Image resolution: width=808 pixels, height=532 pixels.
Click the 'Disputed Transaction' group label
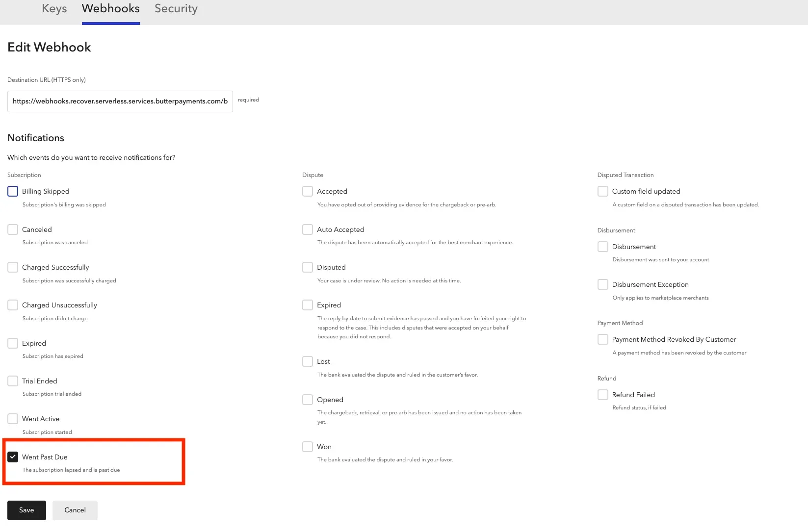pos(626,175)
